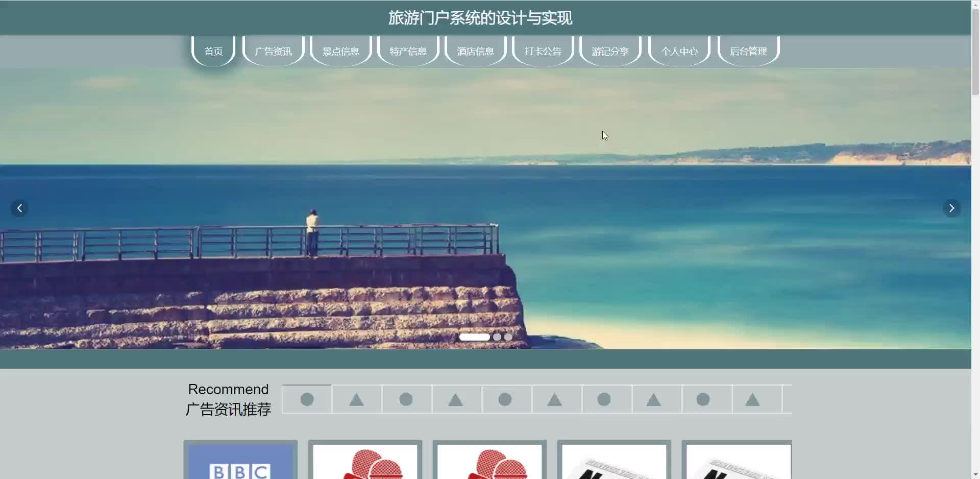Open the 酒店信息 section
The image size is (980, 479).
[475, 51]
